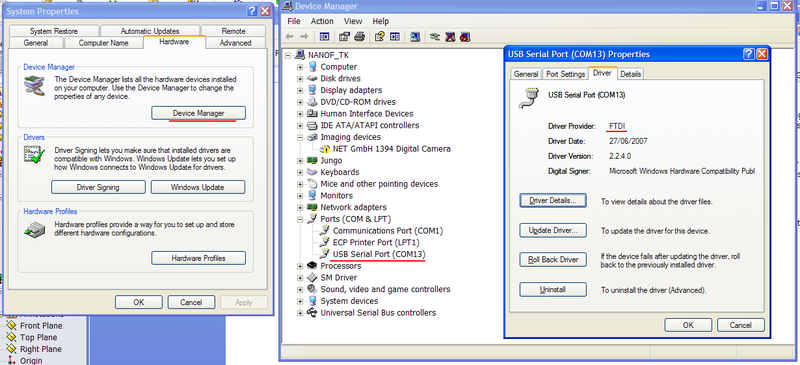Click the Forward arrow in Device Manager toolbar
This screenshot has height=365, width=800.
[x=304, y=36]
